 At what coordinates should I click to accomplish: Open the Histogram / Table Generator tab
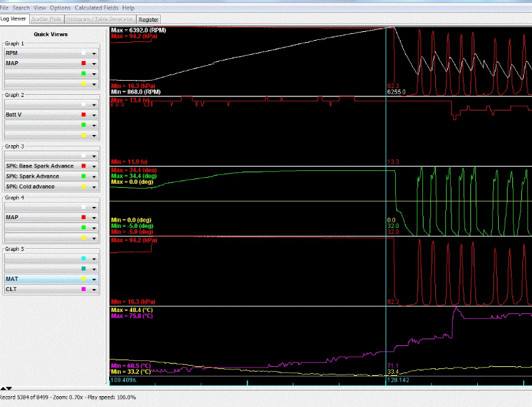(x=101, y=20)
